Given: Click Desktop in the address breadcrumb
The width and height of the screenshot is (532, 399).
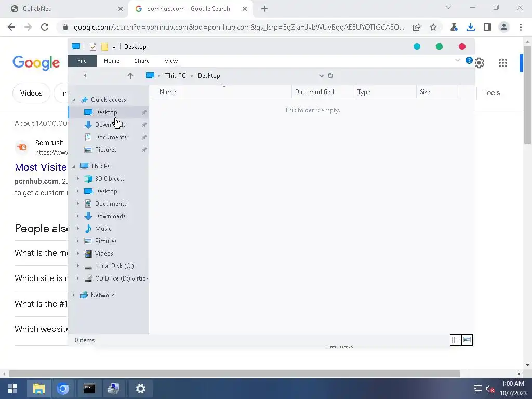Looking at the screenshot, I should 209,76.
